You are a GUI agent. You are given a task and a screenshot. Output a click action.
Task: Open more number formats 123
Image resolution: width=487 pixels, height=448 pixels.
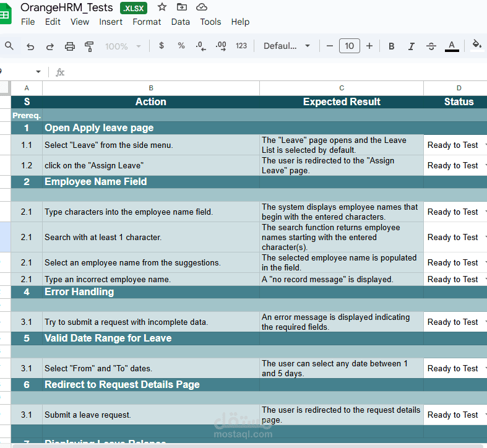241,46
